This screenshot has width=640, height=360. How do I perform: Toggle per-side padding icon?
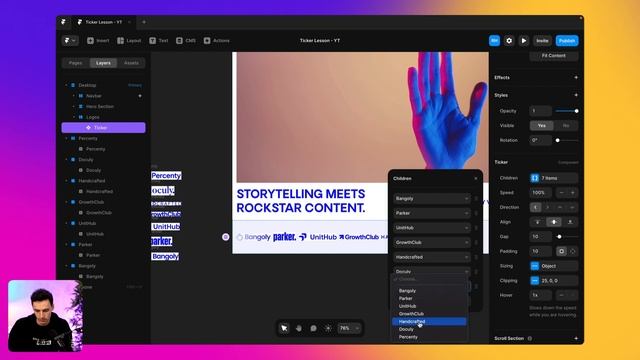[x=573, y=251]
